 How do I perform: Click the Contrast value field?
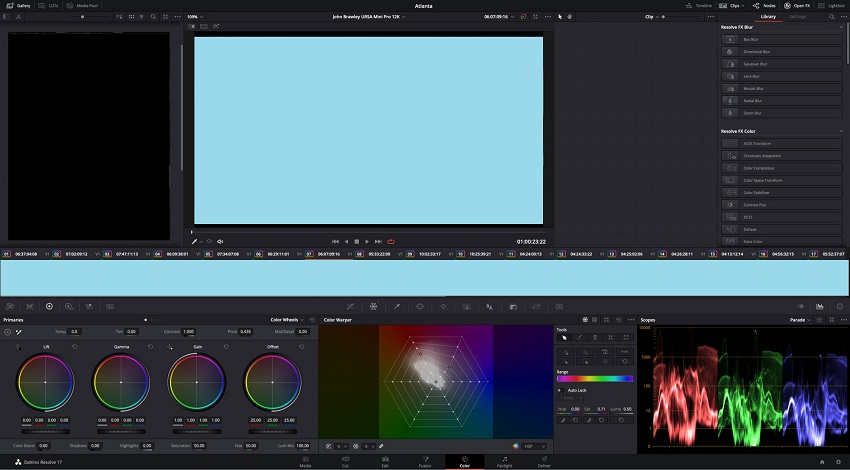(188, 331)
